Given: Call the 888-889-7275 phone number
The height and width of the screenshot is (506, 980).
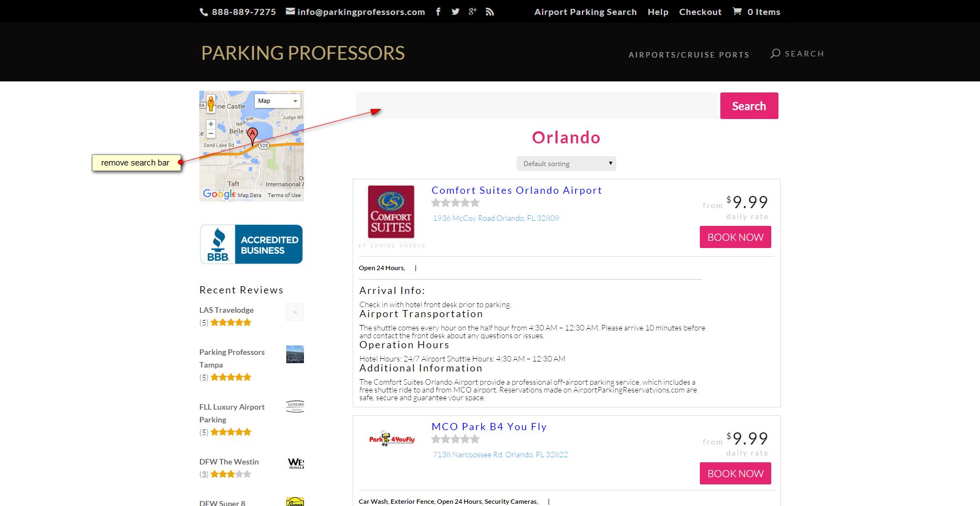Looking at the screenshot, I should click(244, 12).
